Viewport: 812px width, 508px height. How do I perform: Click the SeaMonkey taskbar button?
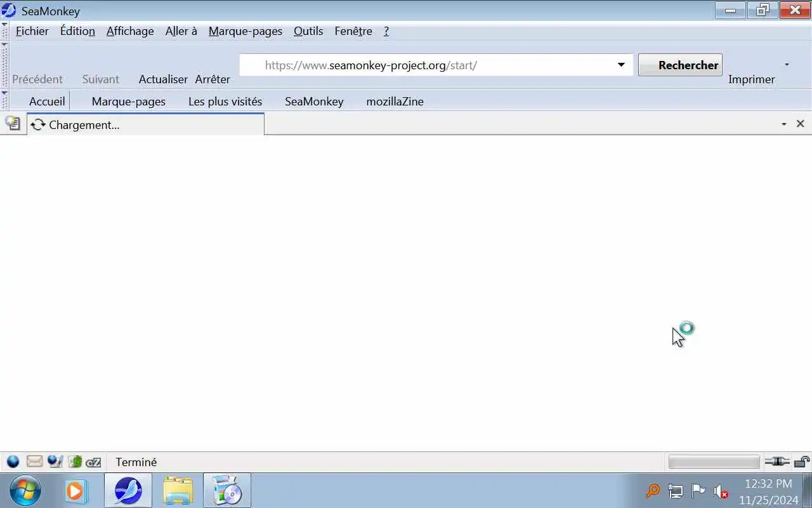128,491
